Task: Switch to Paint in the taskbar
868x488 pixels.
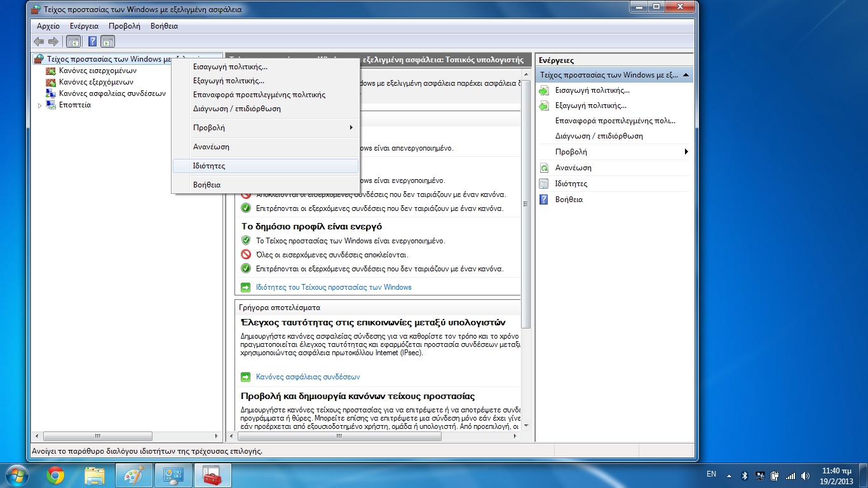Action: point(134,475)
